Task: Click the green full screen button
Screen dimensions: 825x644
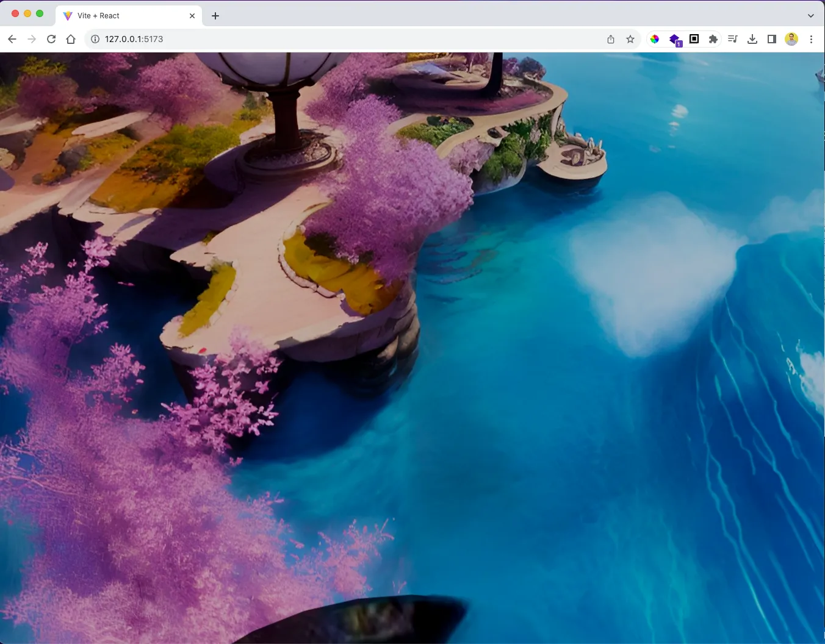Action: pos(40,13)
